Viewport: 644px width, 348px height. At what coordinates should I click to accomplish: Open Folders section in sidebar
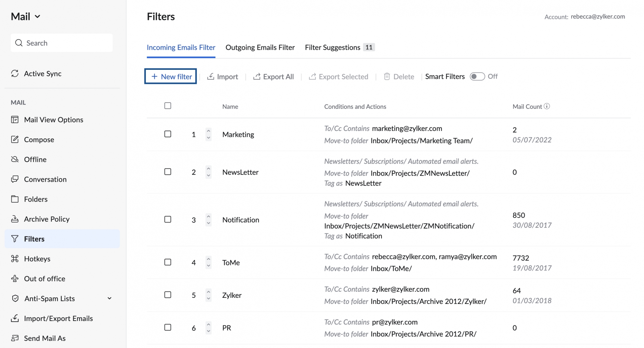tap(36, 199)
